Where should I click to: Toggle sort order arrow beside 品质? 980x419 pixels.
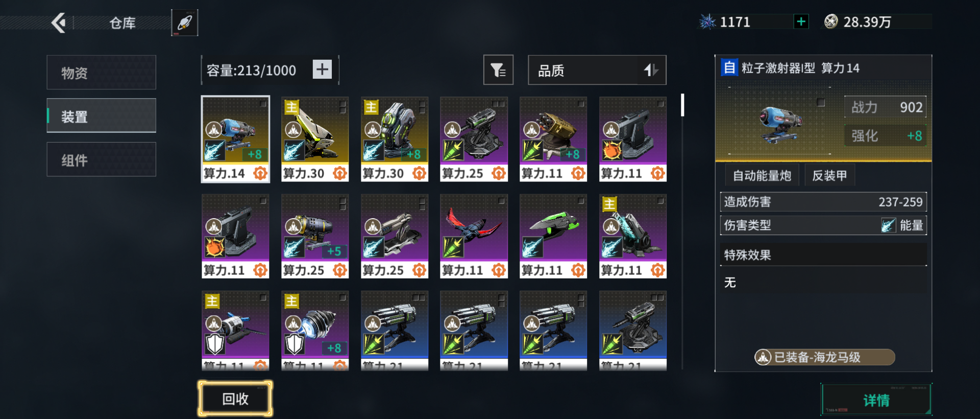(651, 70)
